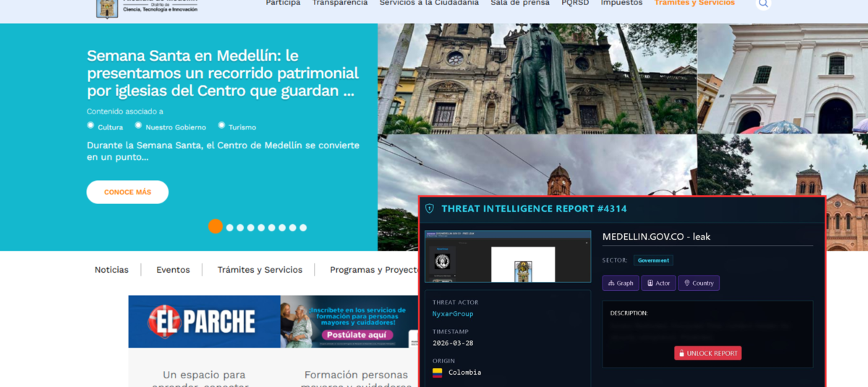Click the shield icon beside Threat Intelligence Report
This screenshot has width=868, height=387.
(430, 209)
